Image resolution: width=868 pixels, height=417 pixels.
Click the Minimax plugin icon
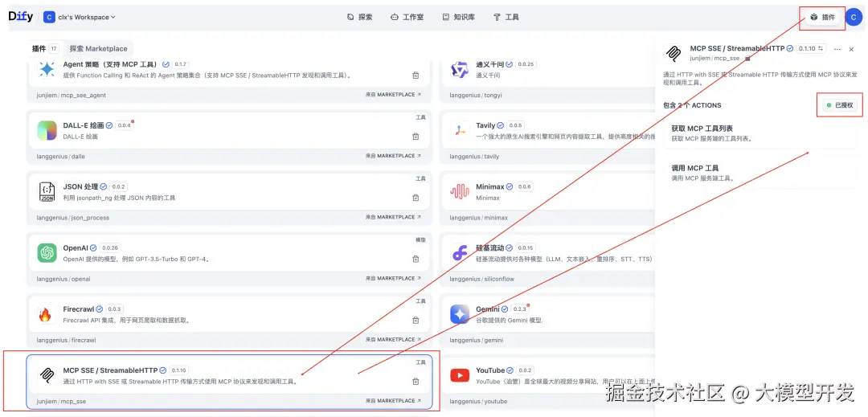(460, 191)
